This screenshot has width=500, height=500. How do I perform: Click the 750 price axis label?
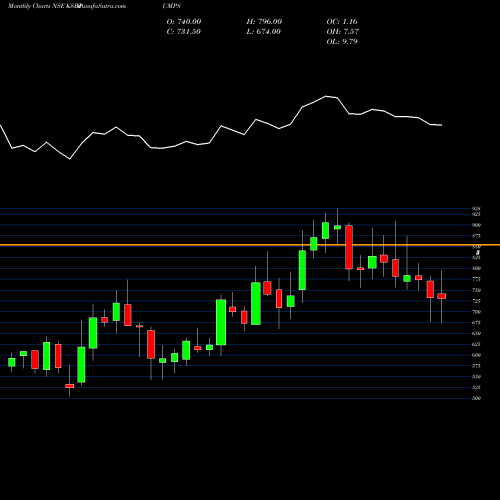[476, 290]
